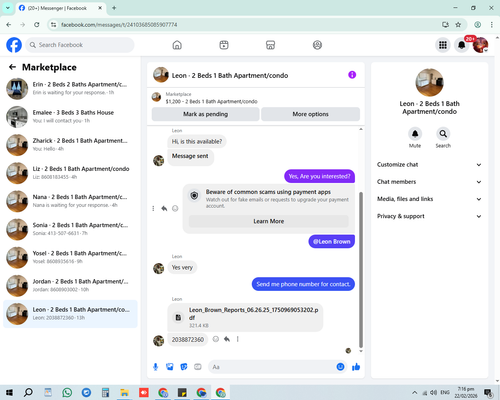Open the Groups icon in top navigation
500x400 pixels.
(x=317, y=45)
